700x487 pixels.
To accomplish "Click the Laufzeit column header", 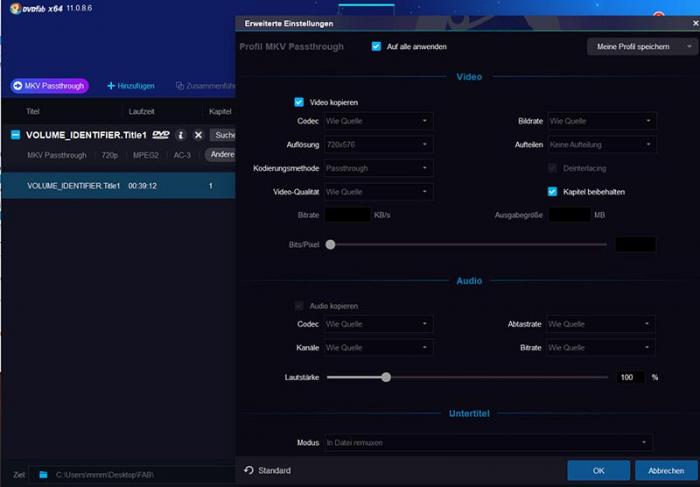I will pos(141,111).
